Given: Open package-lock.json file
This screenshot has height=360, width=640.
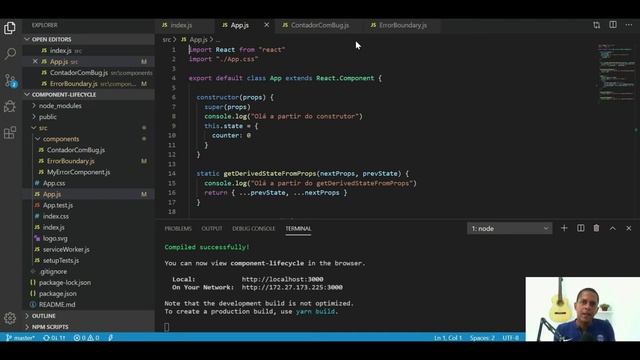Looking at the screenshot, I should click(x=89, y=282).
